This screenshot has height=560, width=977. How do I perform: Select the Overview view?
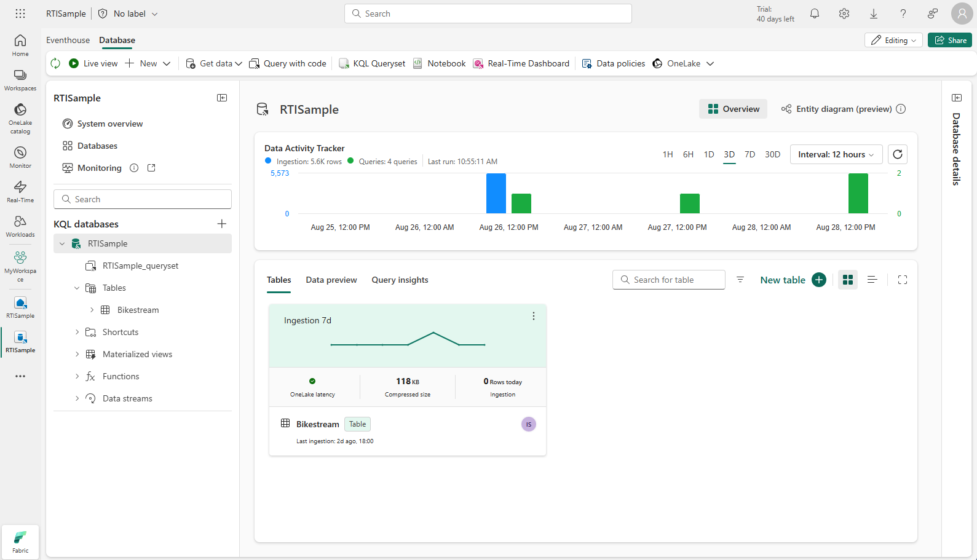(734, 109)
